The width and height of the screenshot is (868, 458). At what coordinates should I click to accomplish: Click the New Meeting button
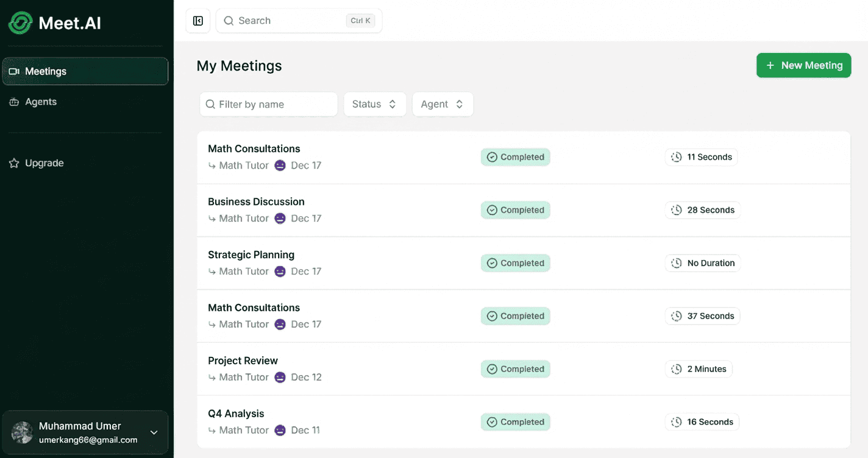(803, 65)
